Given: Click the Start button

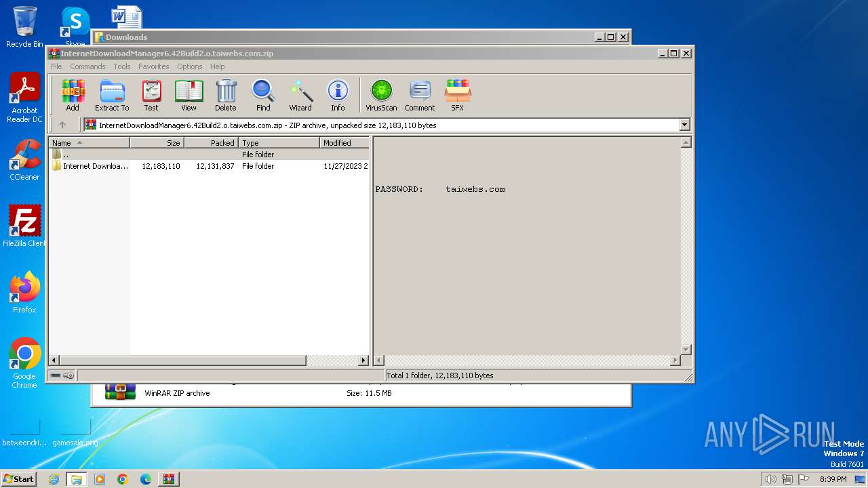Looking at the screenshot, I should (19, 479).
